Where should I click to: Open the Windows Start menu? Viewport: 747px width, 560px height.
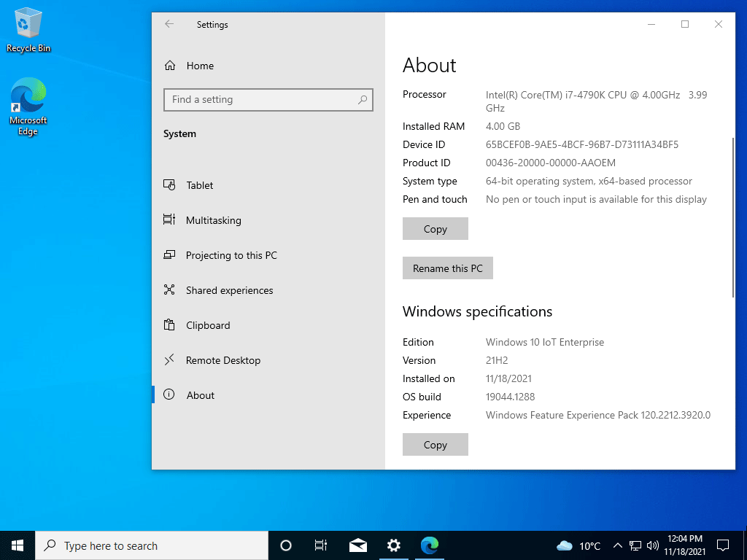18,545
